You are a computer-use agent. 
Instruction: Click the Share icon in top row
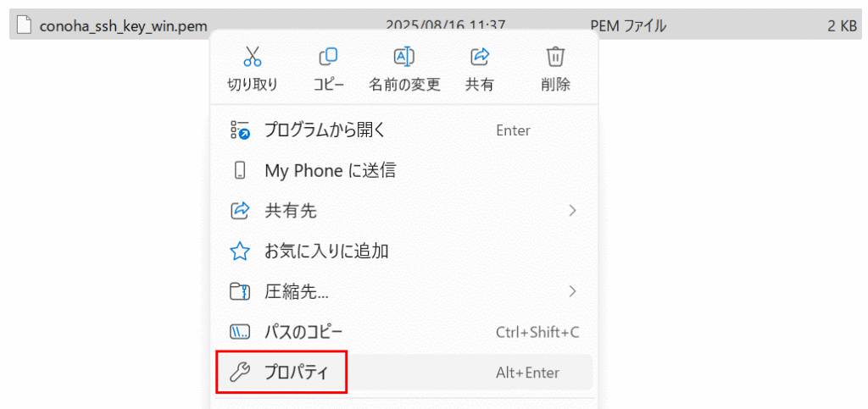[x=480, y=57]
